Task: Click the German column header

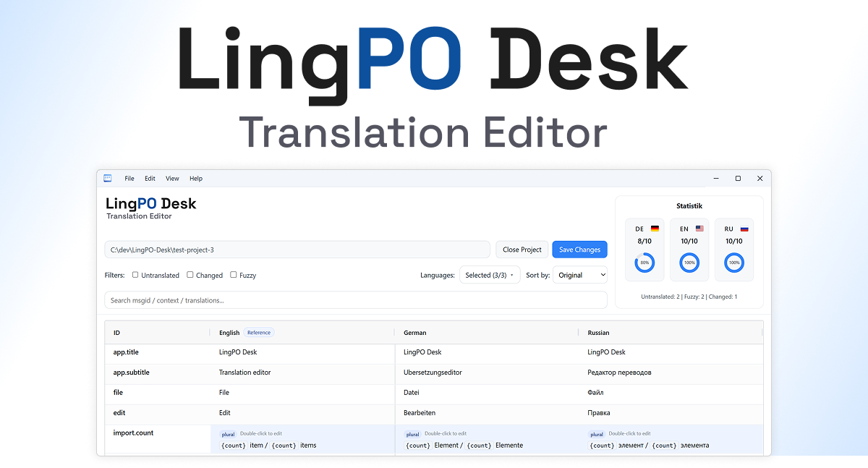Action: pos(415,333)
